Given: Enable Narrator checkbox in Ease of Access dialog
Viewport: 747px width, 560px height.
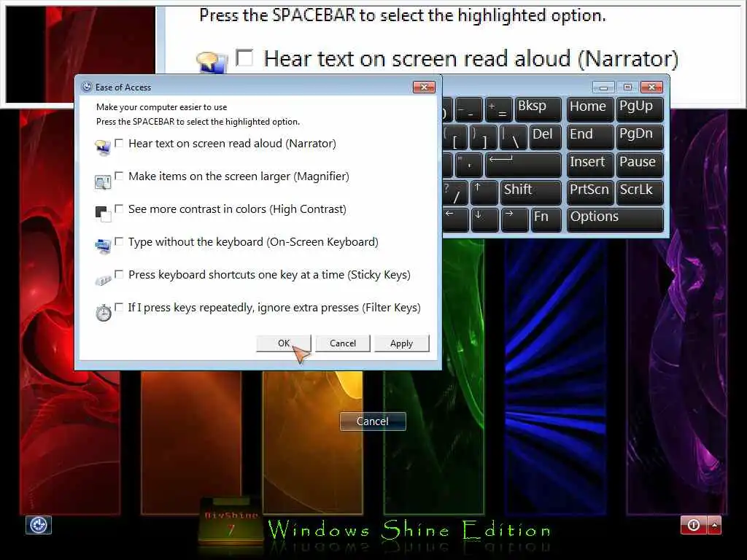Looking at the screenshot, I should pos(119,143).
